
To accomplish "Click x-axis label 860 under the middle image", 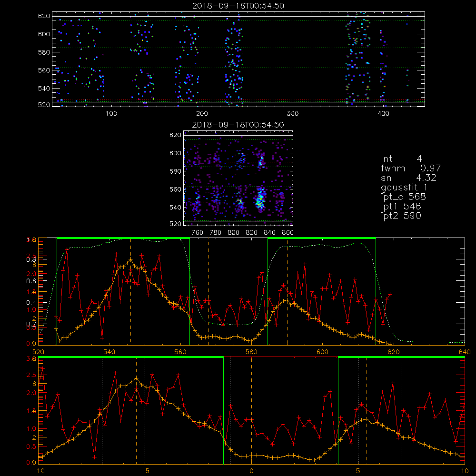I will point(288,233).
